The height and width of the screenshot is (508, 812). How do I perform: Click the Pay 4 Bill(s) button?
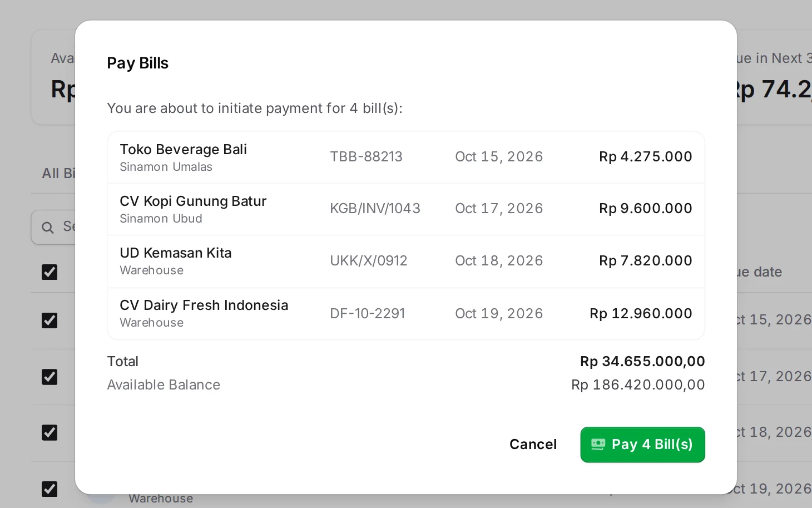[642, 445]
